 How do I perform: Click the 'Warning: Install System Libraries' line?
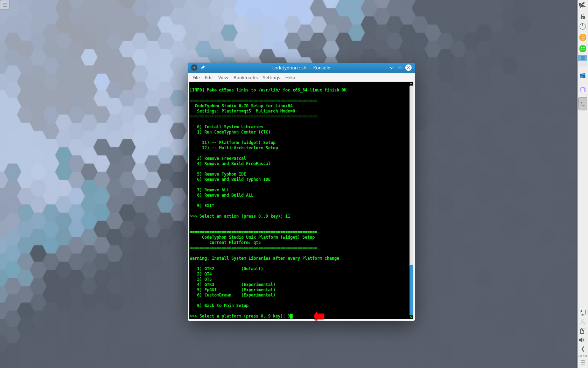(264, 258)
